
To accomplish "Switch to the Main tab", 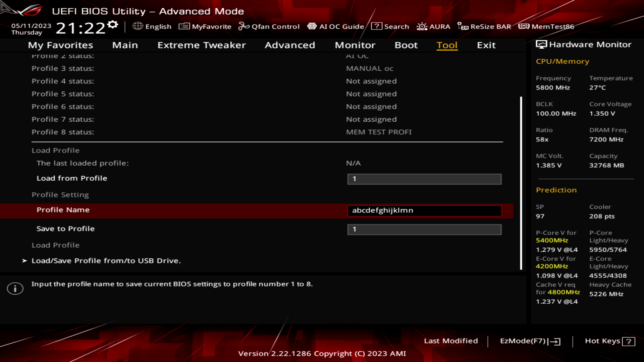I will coord(125,45).
